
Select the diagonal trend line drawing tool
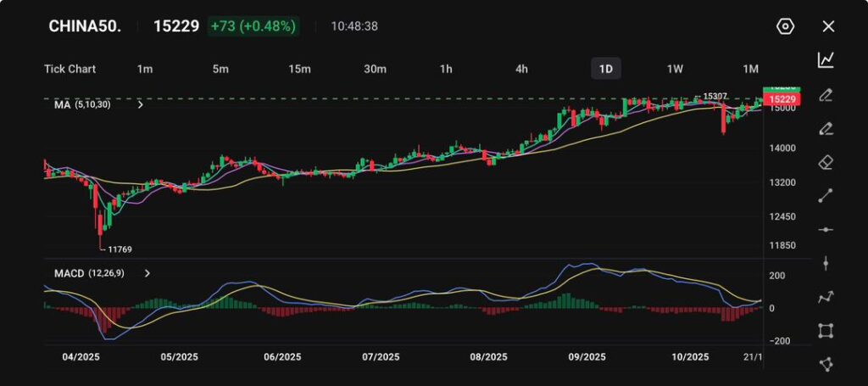tap(826, 196)
